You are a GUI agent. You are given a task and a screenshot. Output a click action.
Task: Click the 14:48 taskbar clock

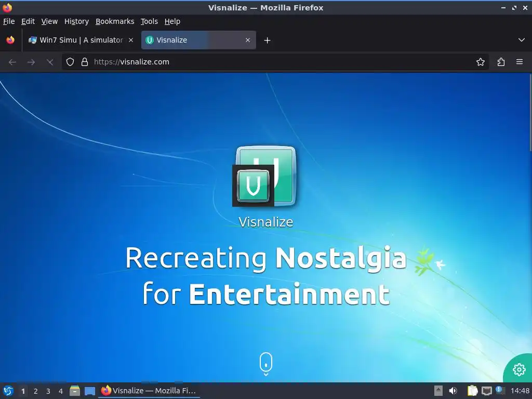[x=520, y=391]
